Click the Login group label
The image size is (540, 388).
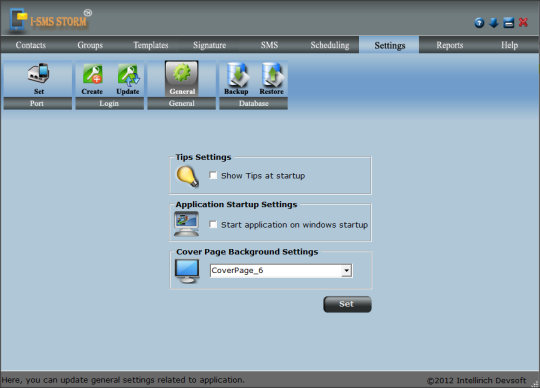110,103
